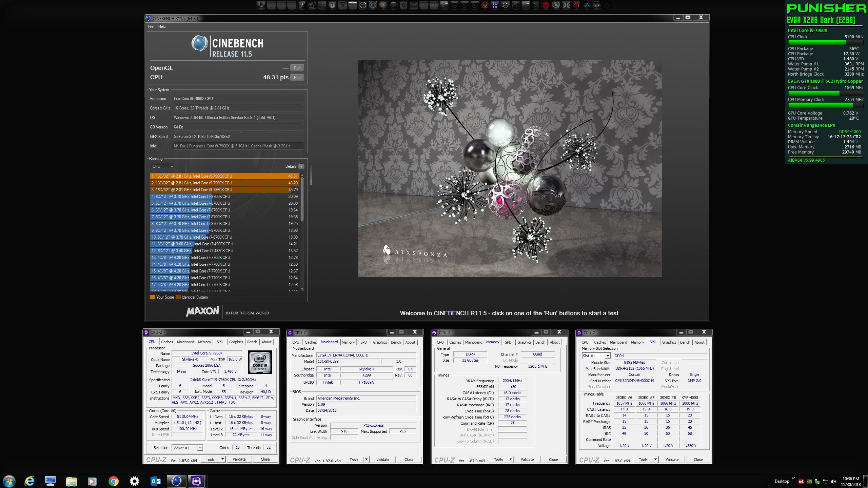Image resolution: width=868 pixels, height=488 pixels.
Task: Open Windows Explorer folder icon on taskbar
Action: click(x=71, y=481)
